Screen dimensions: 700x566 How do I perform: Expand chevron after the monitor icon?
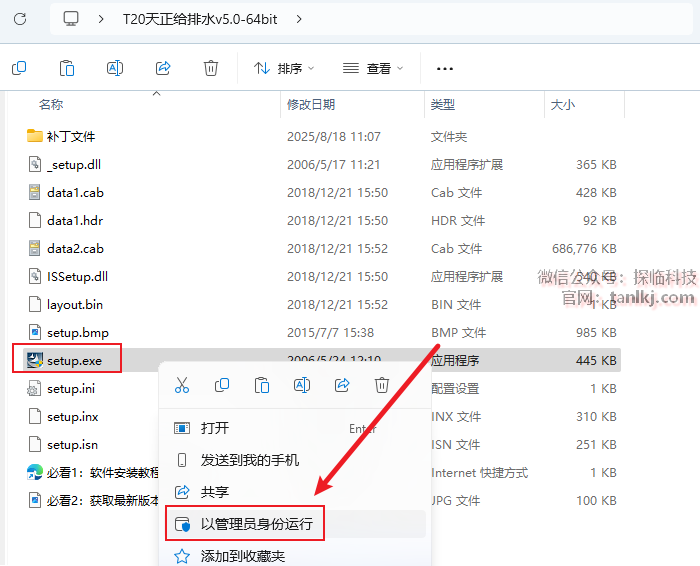click(x=101, y=19)
